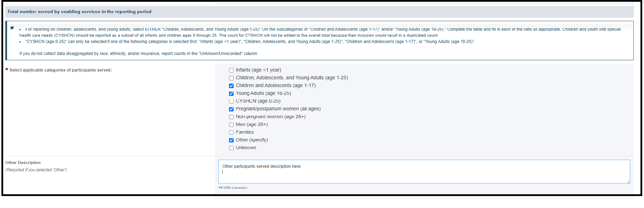
Task: Grab the text area resize handle corner
Action: [x=628, y=182]
